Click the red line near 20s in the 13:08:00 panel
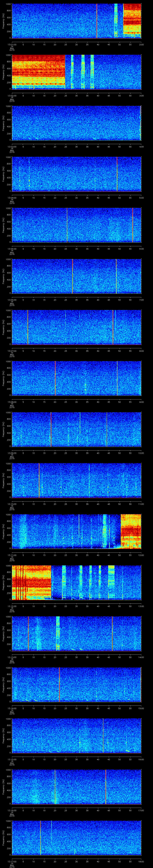 (x=55, y=378)
